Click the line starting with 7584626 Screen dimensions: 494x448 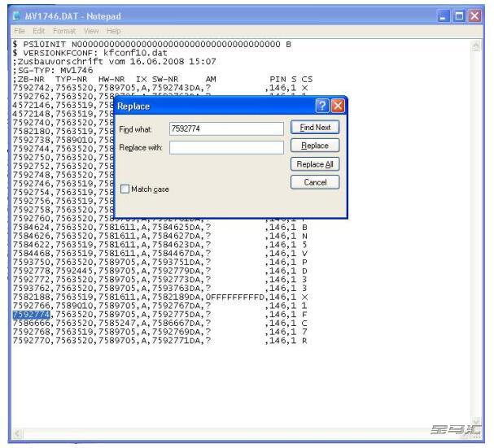click(x=160, y=236)
